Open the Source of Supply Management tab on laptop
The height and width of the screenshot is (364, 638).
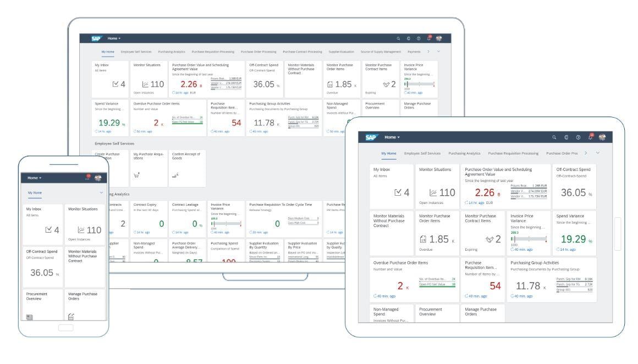381,52
